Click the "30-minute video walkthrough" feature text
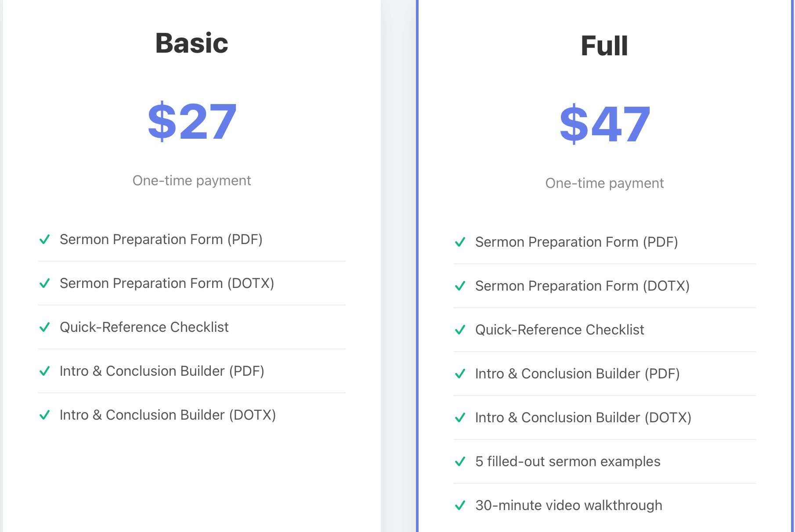Viewport: 795px width, 532px height. (568, 505)
